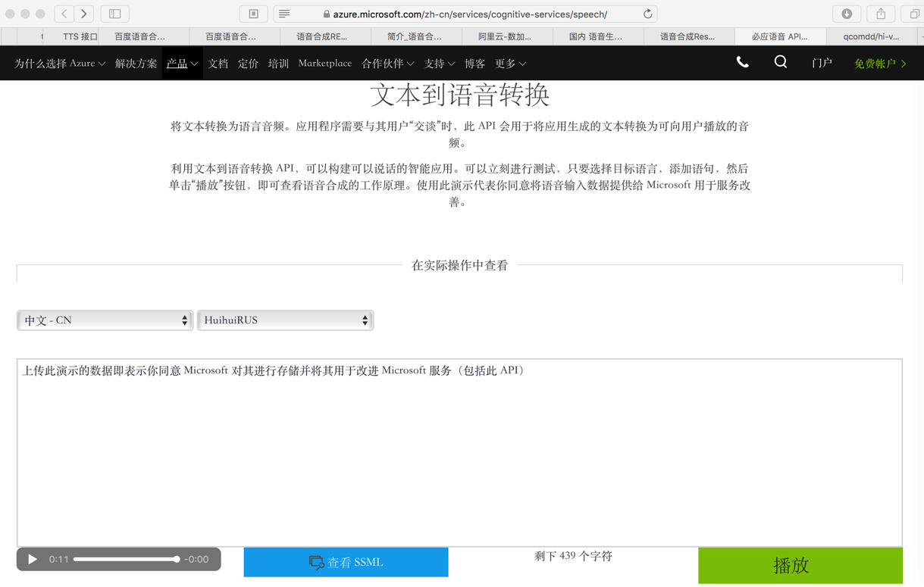
Task: Expand the 支持 menu
Action: tap(439, 64)
